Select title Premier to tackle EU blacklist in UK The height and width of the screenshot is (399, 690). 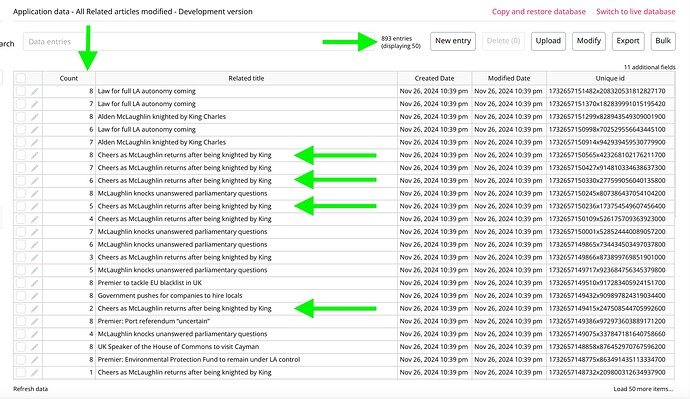pyautogui.click(x=150, y=283)
